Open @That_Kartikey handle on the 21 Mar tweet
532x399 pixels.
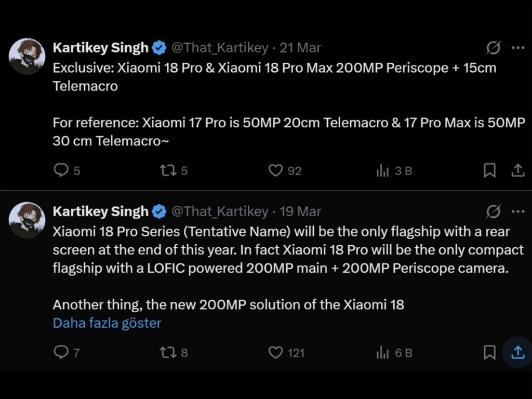220,48
